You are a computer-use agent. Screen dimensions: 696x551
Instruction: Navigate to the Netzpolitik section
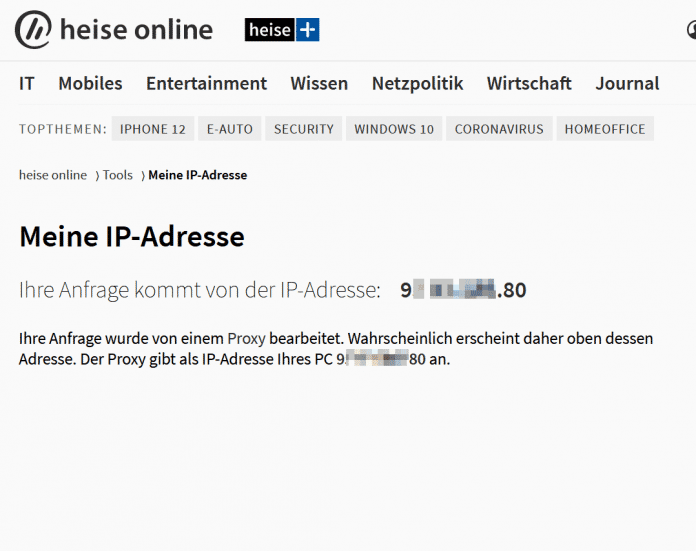(417, 84)
